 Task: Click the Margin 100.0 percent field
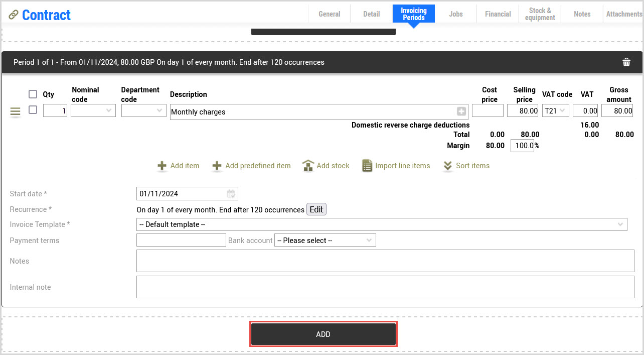[522, 146]
